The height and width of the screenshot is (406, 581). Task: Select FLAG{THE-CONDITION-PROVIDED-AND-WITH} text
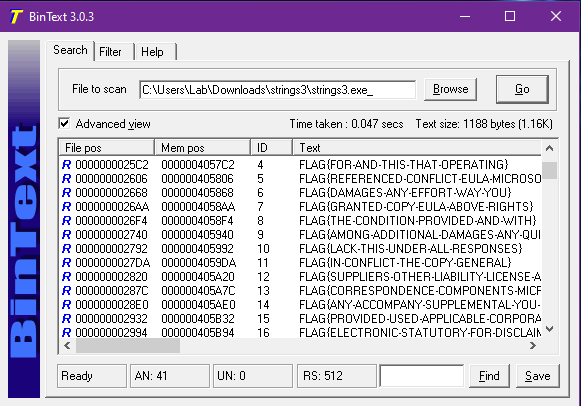tap(418, 220)
